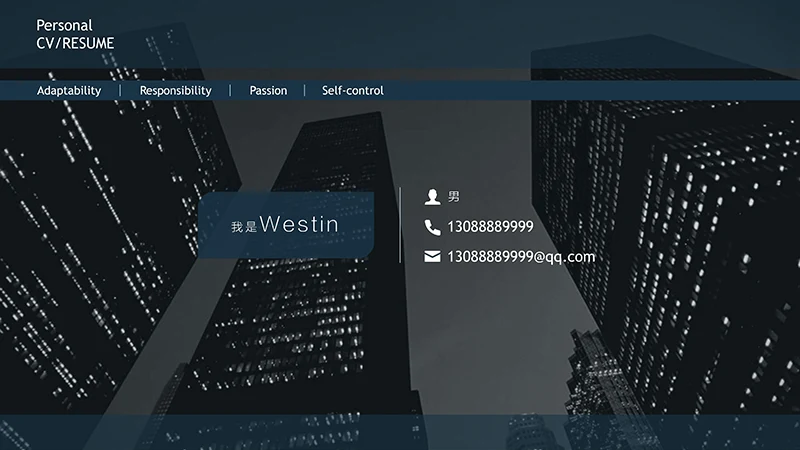Select the 男 gender text
The width and height of the screenshot is (800, 450).
click(x=454, y=197)
